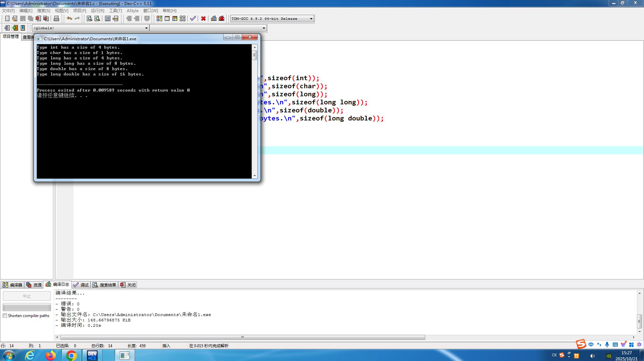644x361 pixels.
Task: Open the AStyle menu
Action: click(133, 11)
